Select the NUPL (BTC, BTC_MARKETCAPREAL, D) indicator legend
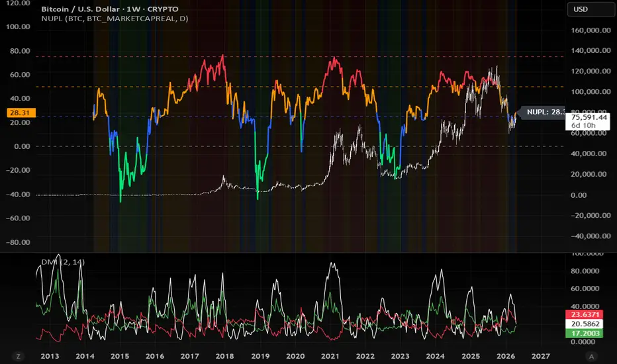 [115, 19]
